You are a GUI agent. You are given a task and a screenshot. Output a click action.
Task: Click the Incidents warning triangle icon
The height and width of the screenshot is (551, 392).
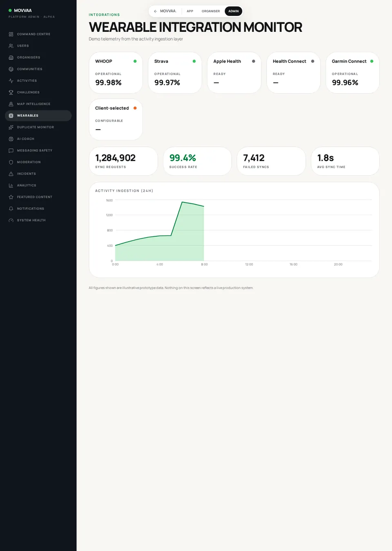[x=11, y=174]
